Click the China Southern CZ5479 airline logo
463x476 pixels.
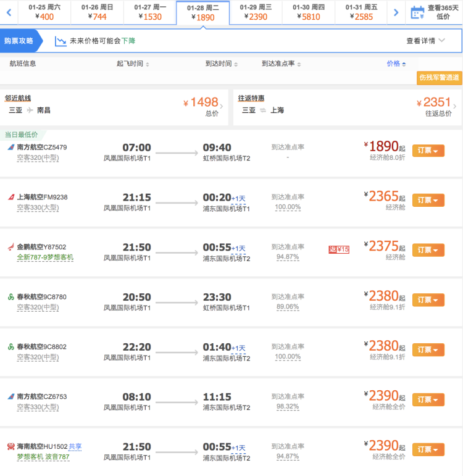coord(10,148)
